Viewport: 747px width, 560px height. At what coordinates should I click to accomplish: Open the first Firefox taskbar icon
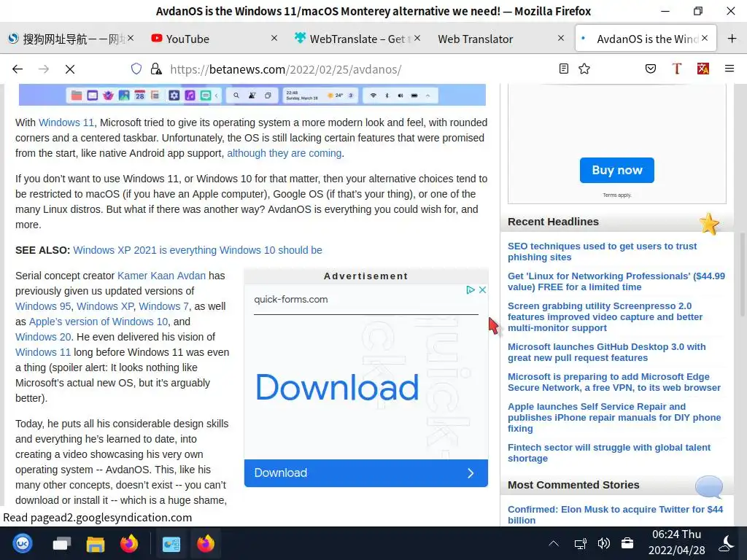pos(129,543)
